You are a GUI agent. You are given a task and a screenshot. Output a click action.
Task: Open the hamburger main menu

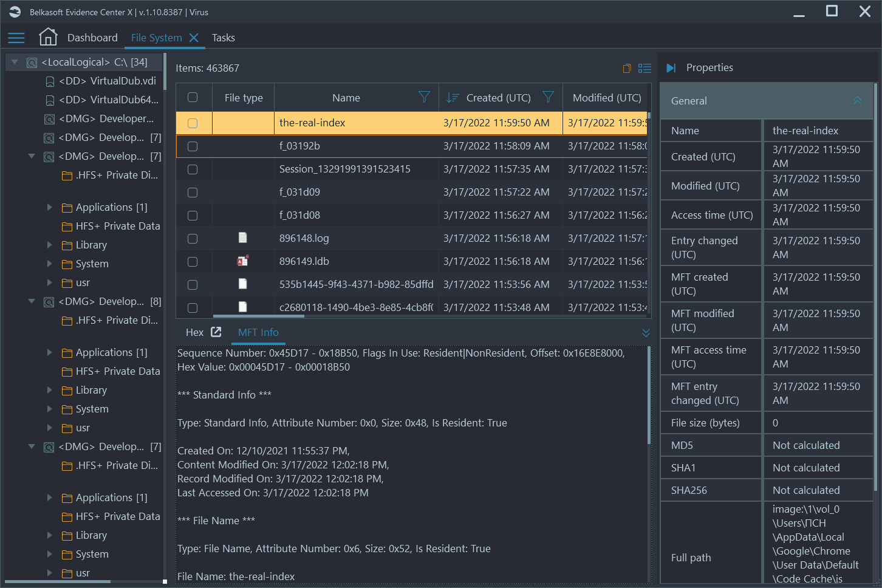coord(16,38)
